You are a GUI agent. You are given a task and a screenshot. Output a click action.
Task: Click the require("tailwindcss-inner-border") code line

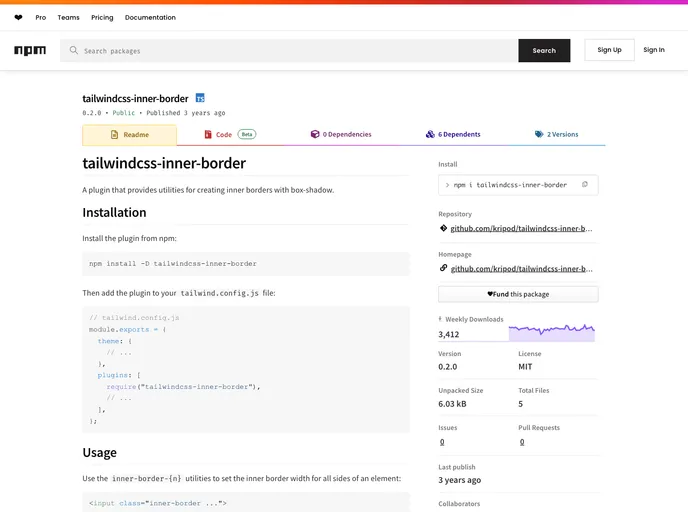pos(183,387)
